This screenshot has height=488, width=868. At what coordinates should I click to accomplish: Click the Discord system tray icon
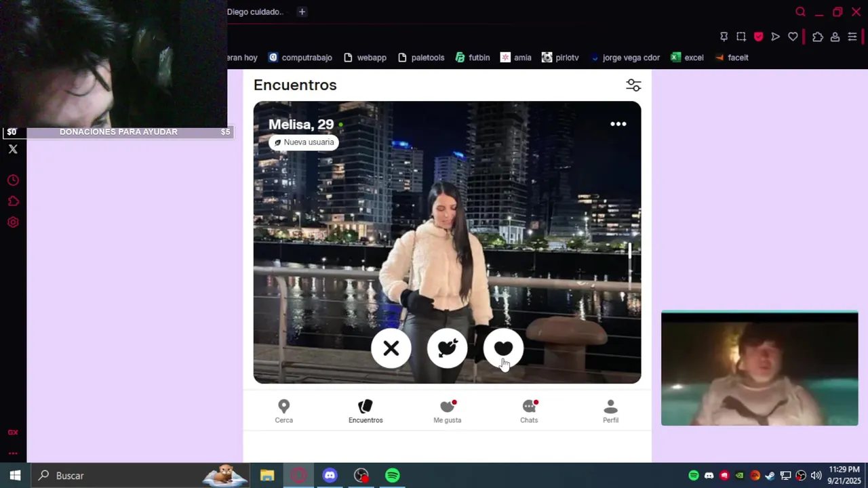tap(709, 476)
